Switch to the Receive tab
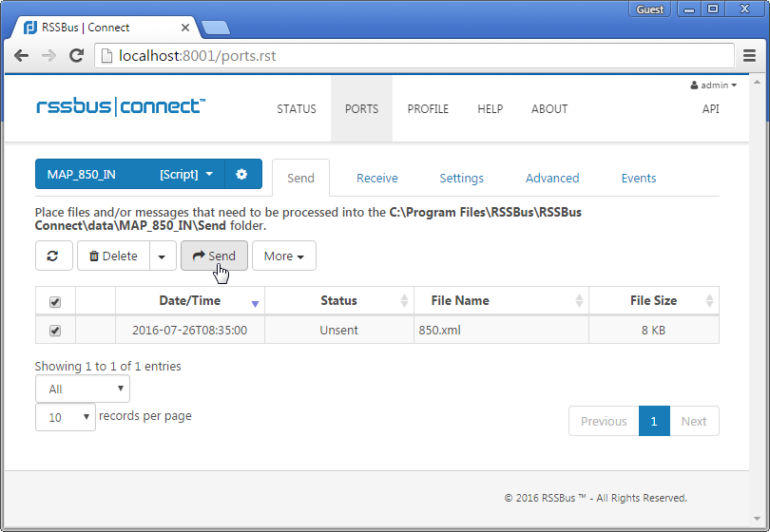Viewport: 770px width, 532px height. point(376,178)
